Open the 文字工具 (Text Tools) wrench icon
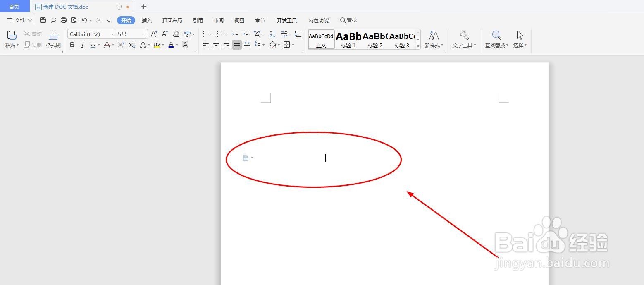Viewport: 644px width, 285px height. 464,39
